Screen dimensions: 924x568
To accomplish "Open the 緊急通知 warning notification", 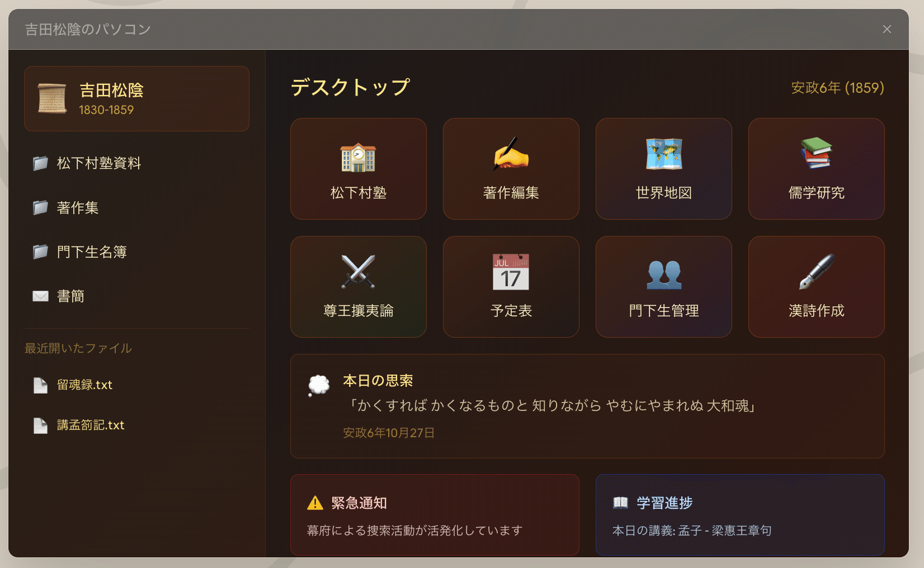I will tap(435, 515).
